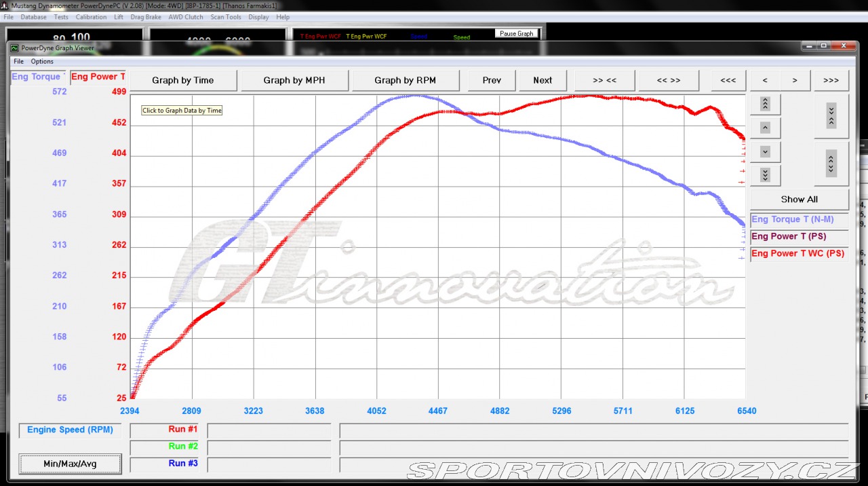Click power axis value 499
This screenshot has height=486, width=868.
pyautogui.click(x=119, y=92)
